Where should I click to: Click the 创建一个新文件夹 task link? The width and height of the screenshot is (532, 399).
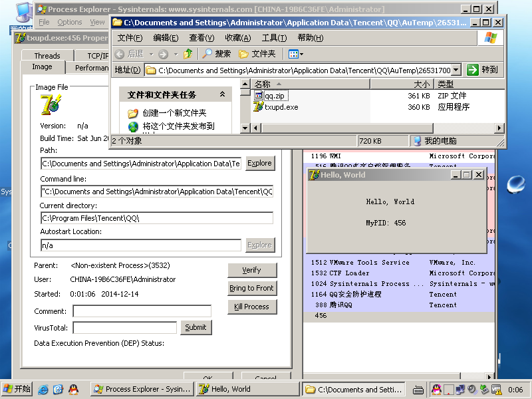pos(174,112)
